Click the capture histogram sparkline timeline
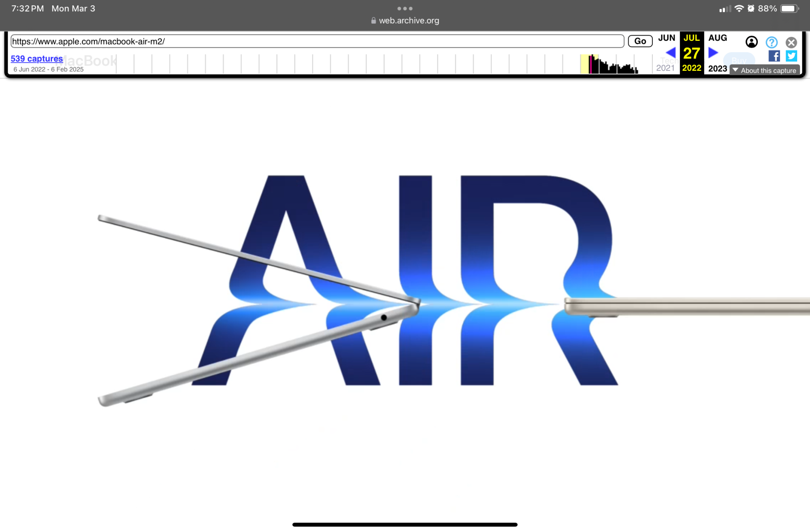The image size is (810, 532). click(x=609, y=65)
